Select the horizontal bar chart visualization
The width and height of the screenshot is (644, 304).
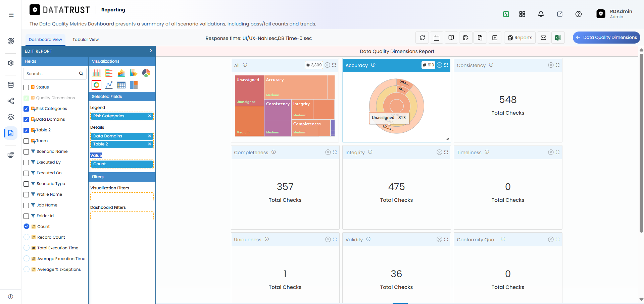coord(109,73)
